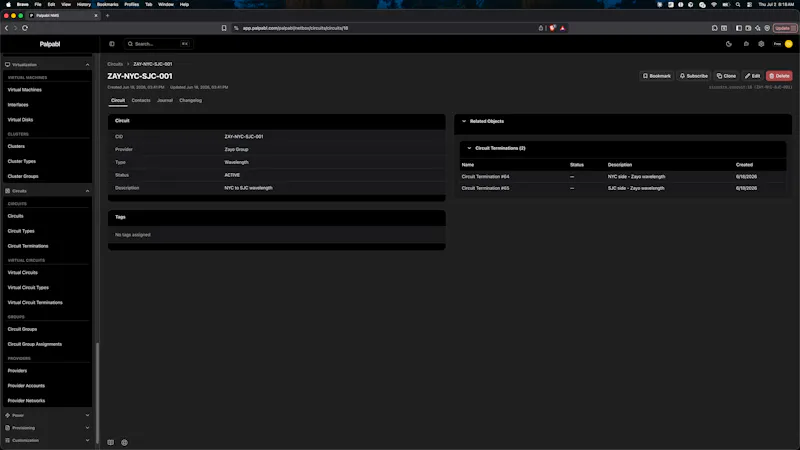Open Virtual Disks in sidebar

click(x=20, y=120)
